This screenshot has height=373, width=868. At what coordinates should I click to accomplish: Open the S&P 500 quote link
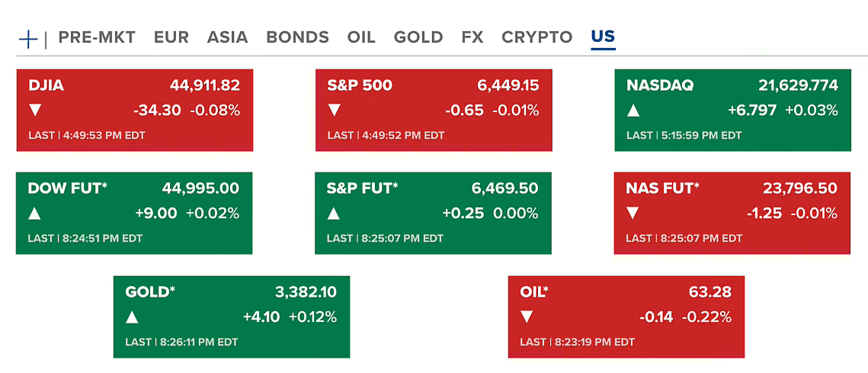click(x=360, y=85)
